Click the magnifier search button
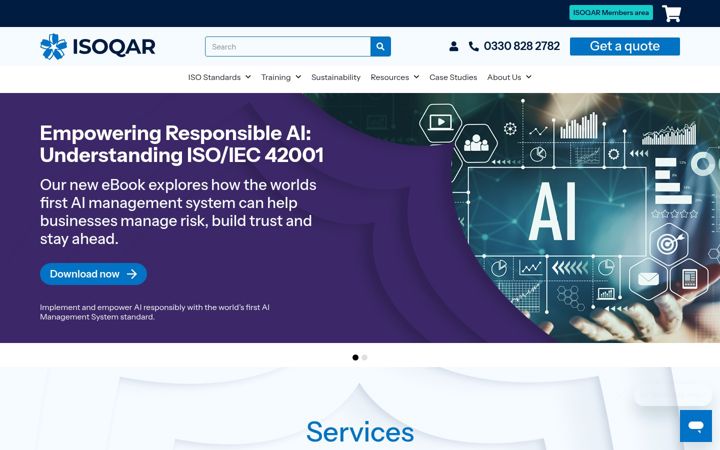This screenshot has height=450, width=720. pyautogui.click(x=380, y=46)
